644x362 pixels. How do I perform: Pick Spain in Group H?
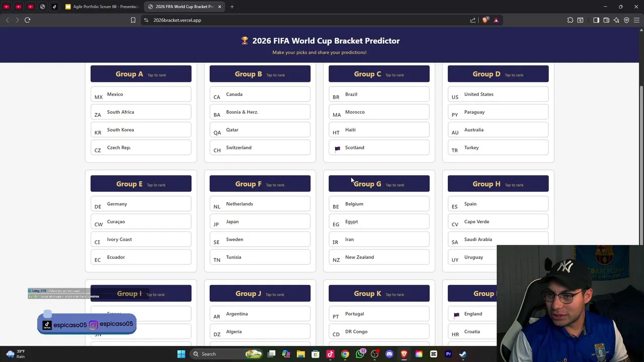point(498,204)
